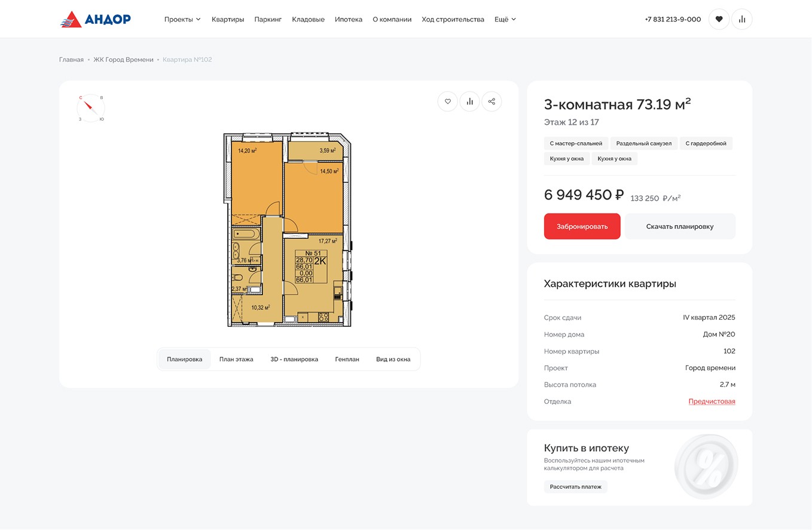Switch to the 3D - планировка tab
Viewport: 812px width, 530px height.
pos(294,359)
